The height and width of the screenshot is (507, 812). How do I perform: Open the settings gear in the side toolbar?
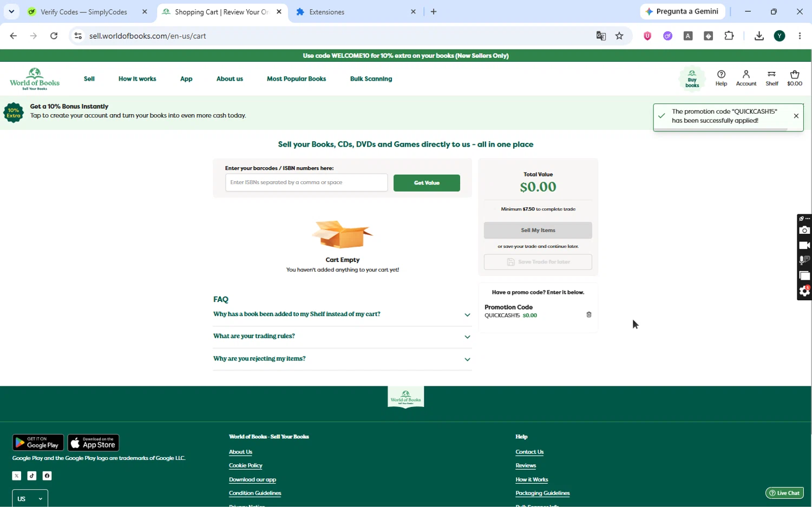coord(804,292)
